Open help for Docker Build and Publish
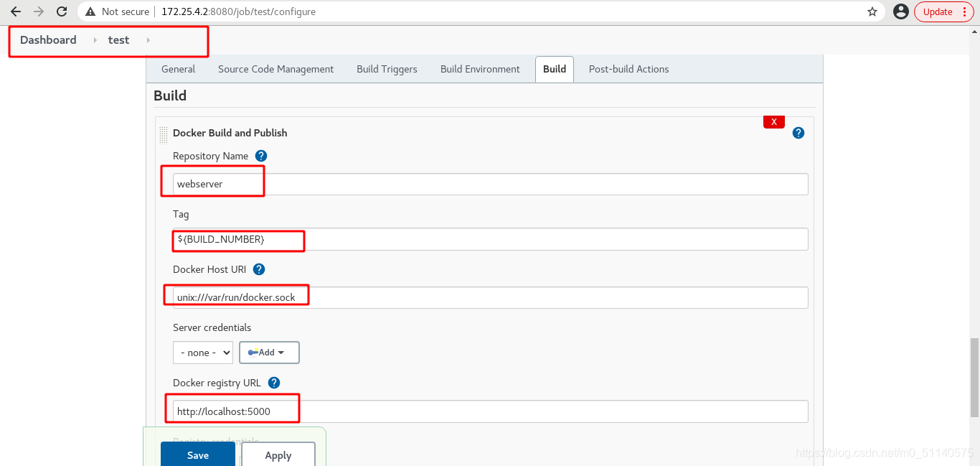 click(x=798, y=133)
